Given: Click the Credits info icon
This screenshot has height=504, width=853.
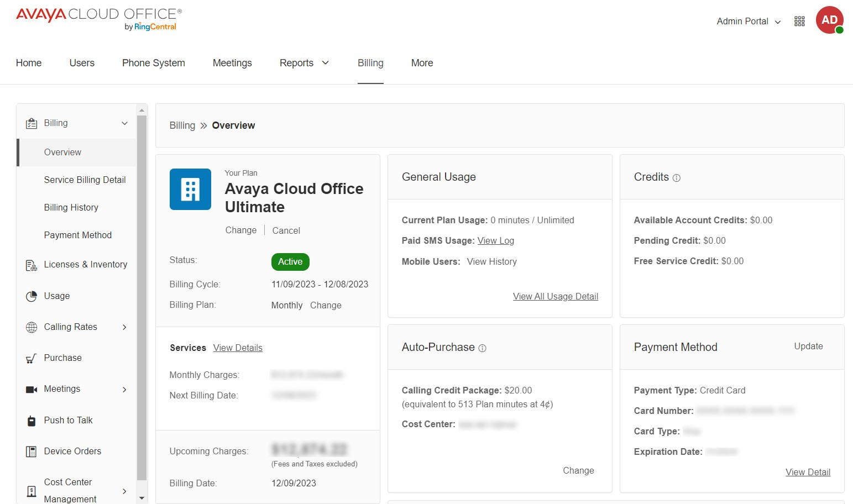Looking at the screenshot, I should click(677, 178).
